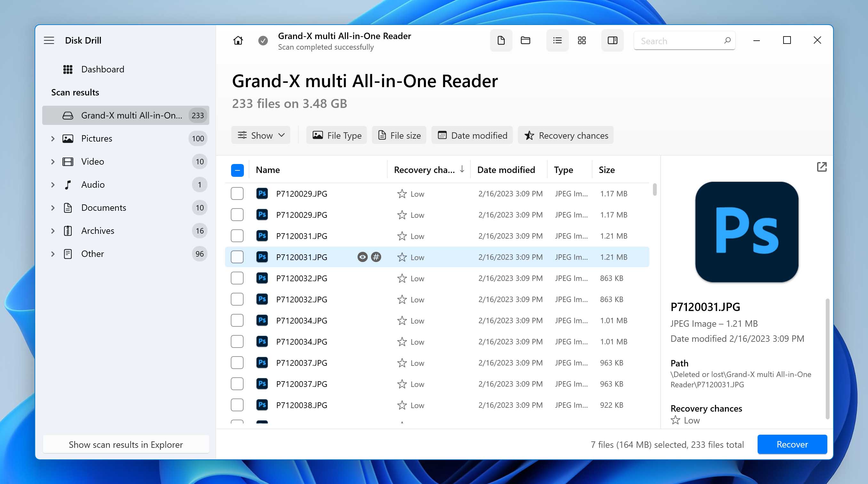
Task: Click the external link icon on preview panel
Action: click(822, 167)
